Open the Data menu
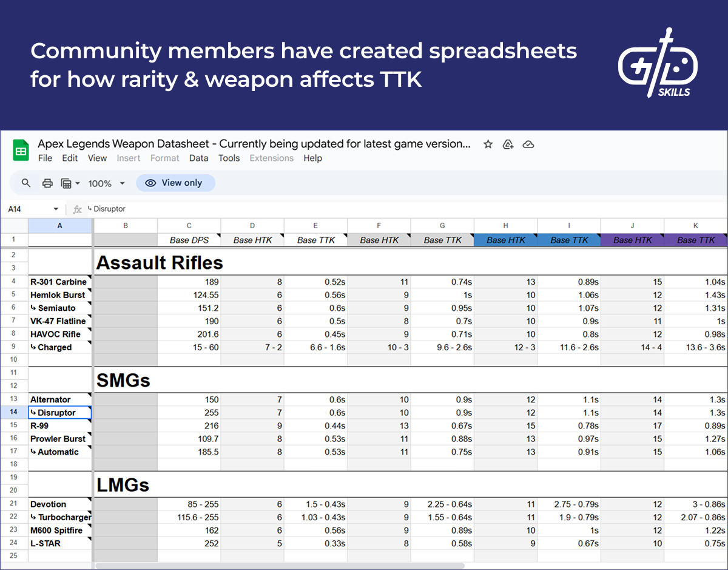 198,158
